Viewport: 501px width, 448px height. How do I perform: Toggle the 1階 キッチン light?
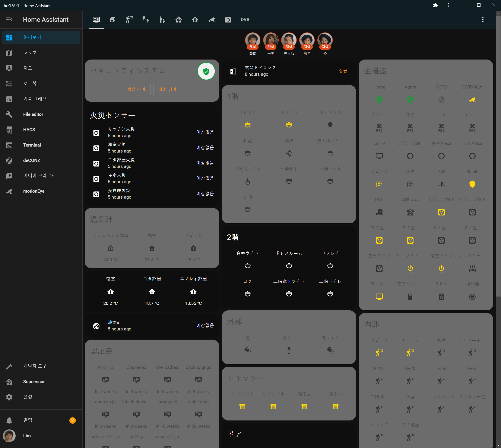click(x=289, y=125)
